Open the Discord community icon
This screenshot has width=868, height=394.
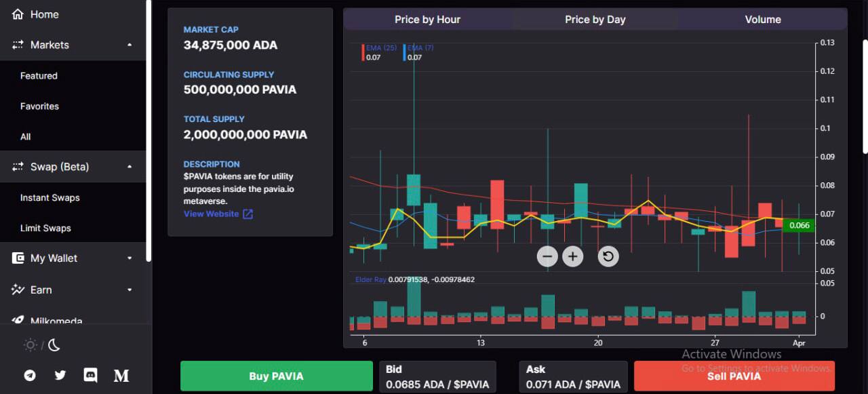pos(90,375)
